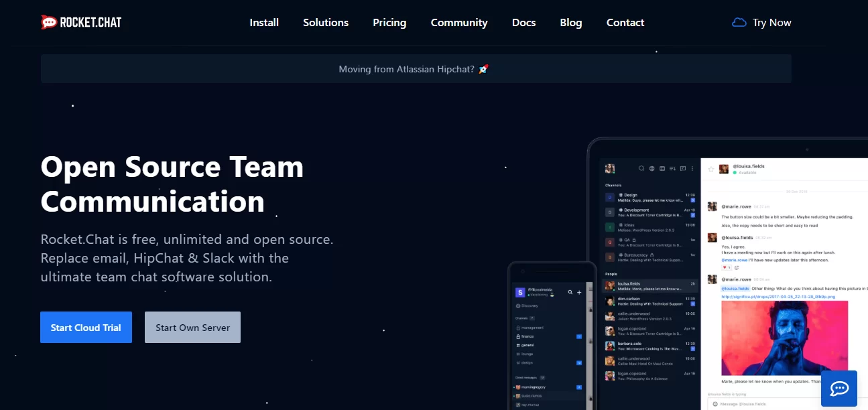Click the emoji icon in message box
The height and width of the screenshot is (410, 868).
pyautogui.click(x=715, y=404)
